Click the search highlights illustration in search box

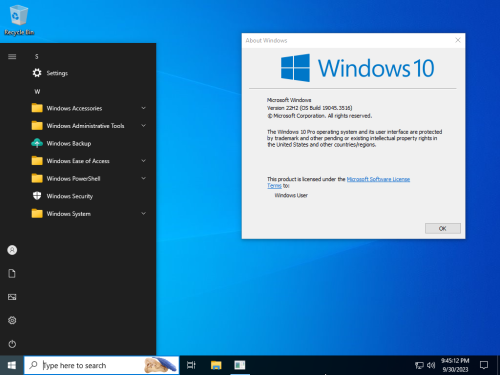[x=160, y=365]
